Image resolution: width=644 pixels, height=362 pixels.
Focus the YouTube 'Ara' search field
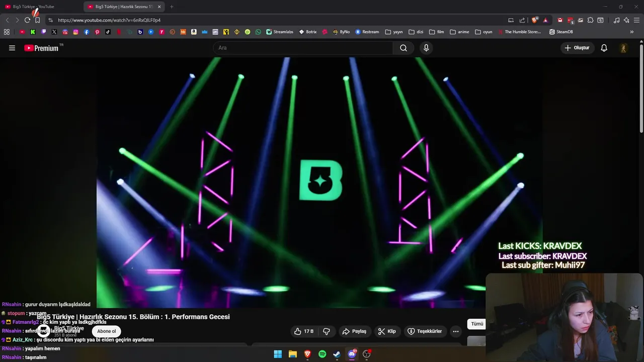tap(303, 48)
